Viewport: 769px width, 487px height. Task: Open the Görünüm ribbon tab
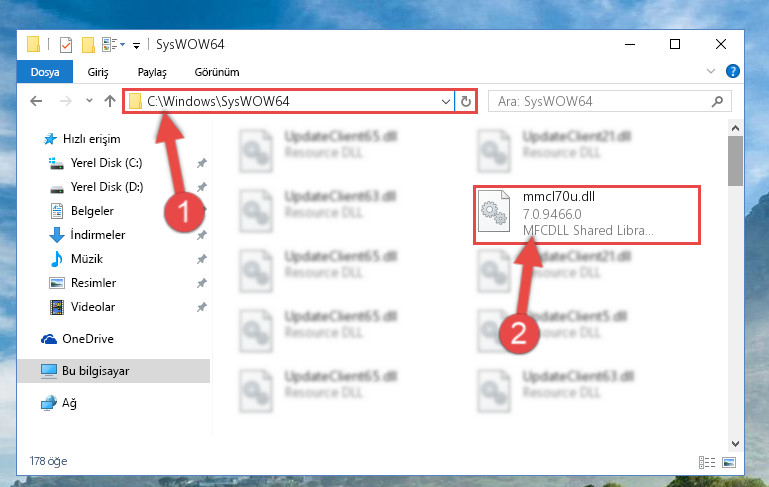(x=217, y=72)
